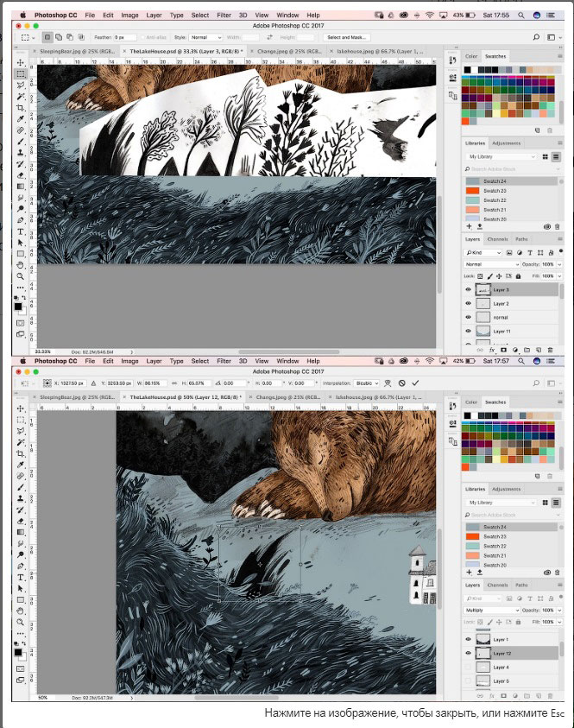Click fx layer style icon in upper Layers panel
The image size is (574, 728).
pyautogui.click(x=492, y=350)
